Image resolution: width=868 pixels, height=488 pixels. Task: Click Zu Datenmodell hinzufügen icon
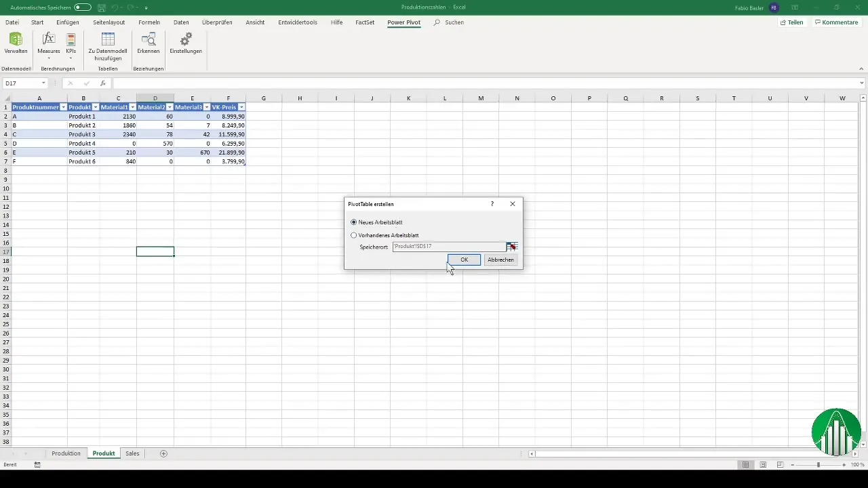(x=108, y=39)
